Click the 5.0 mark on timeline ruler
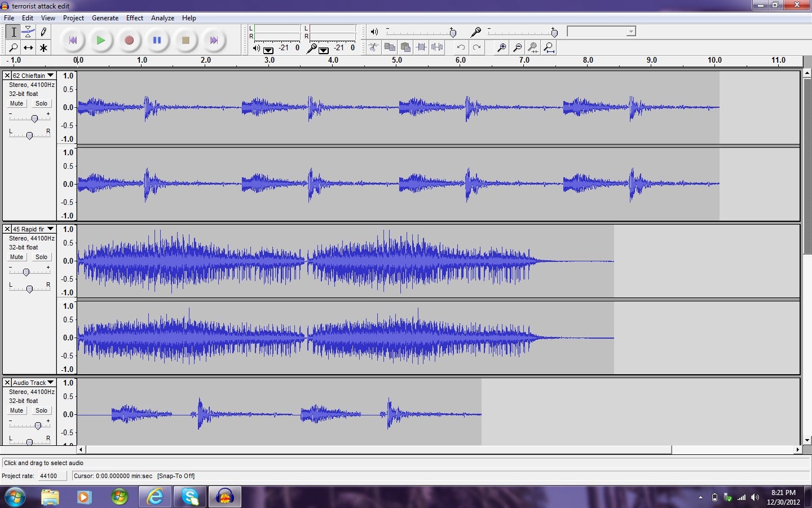Viewport: 812px width, 508px height. [x=397, y=60]
